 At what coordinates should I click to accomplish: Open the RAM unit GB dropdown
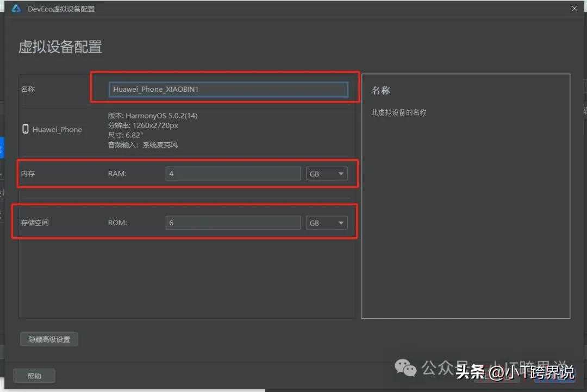[327, 174]
